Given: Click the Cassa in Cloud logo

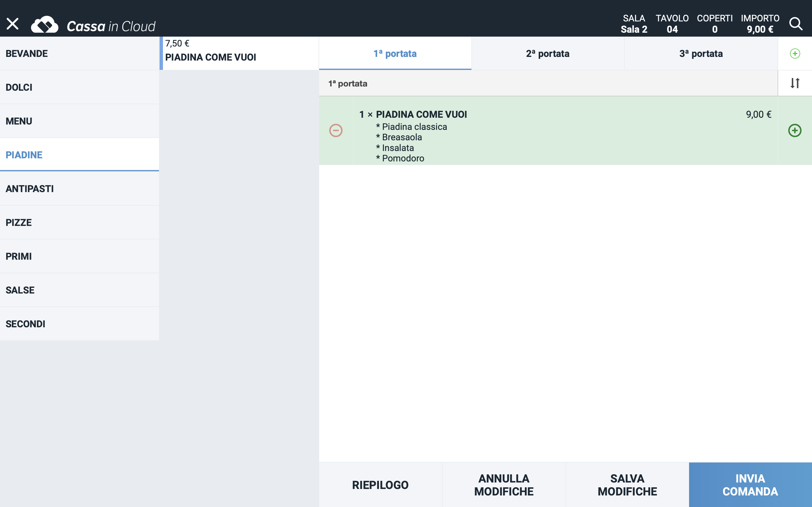Looking at the screenshot, I should click(93, 25).
